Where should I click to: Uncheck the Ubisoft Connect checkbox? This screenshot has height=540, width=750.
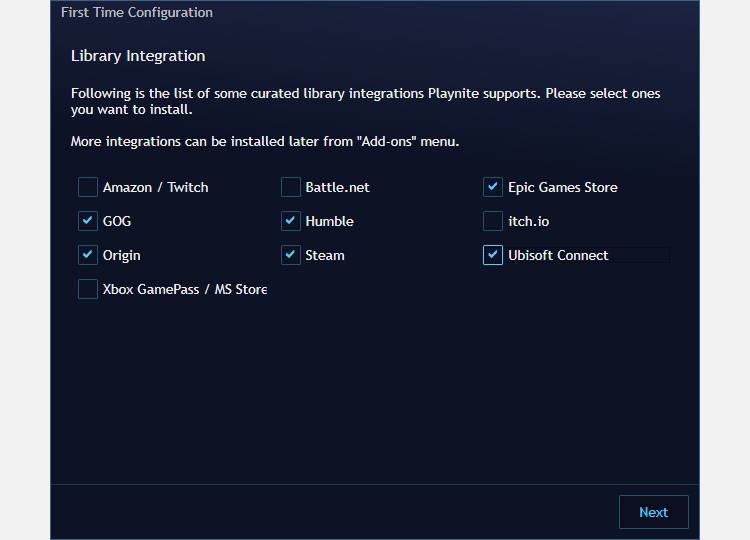[x=493, y=255]
